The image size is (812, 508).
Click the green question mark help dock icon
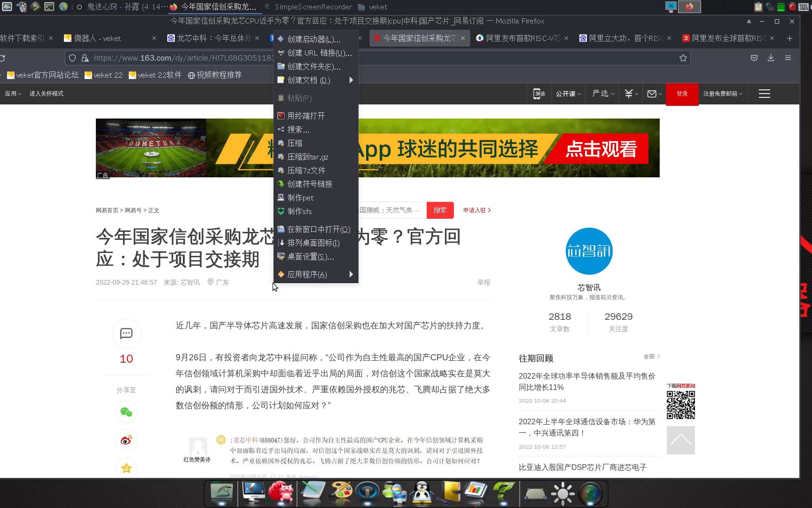tap(503, 493)
